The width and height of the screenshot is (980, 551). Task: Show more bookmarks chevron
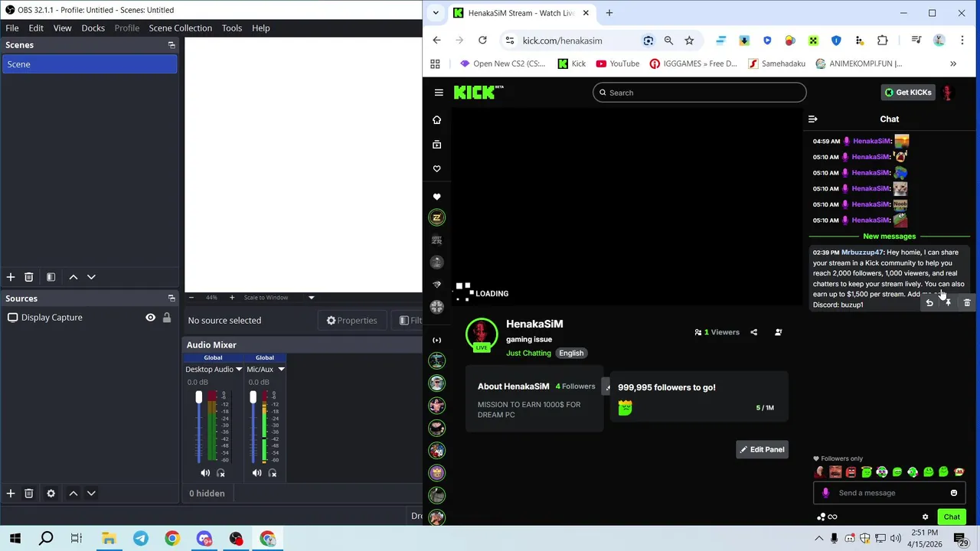pyautogui.click(x=953, y=64)
